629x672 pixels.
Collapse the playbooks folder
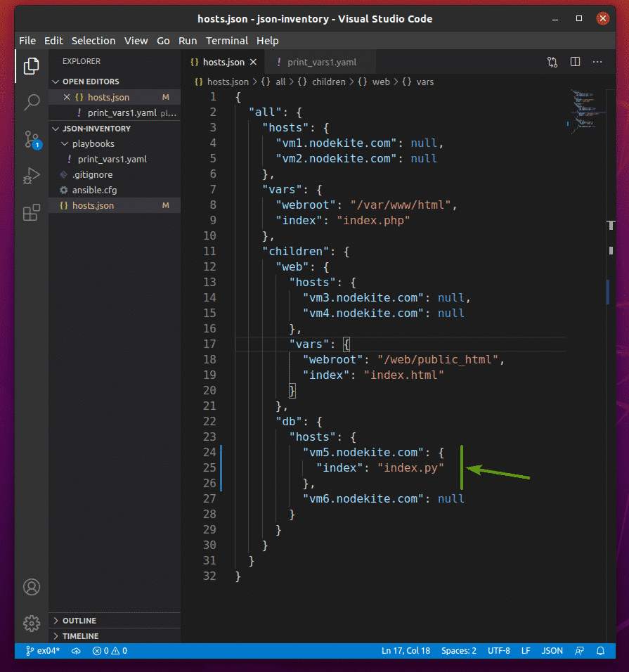[x=64, y=143]
